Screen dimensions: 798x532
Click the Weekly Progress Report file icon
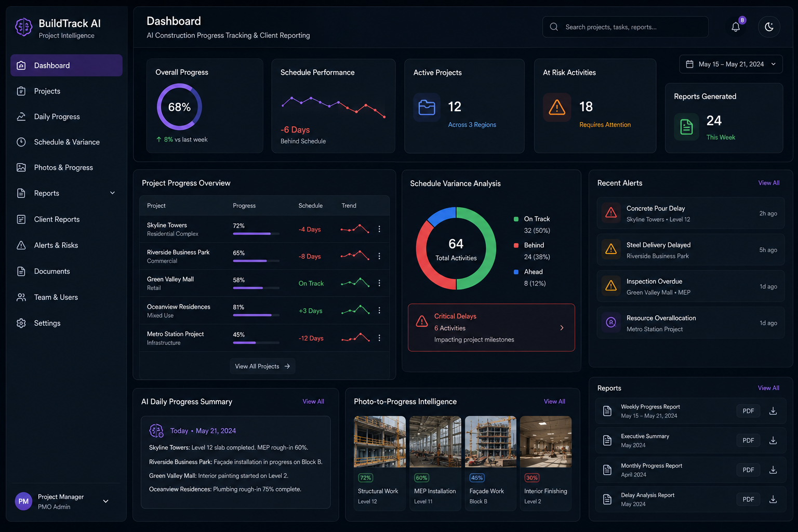607,411
